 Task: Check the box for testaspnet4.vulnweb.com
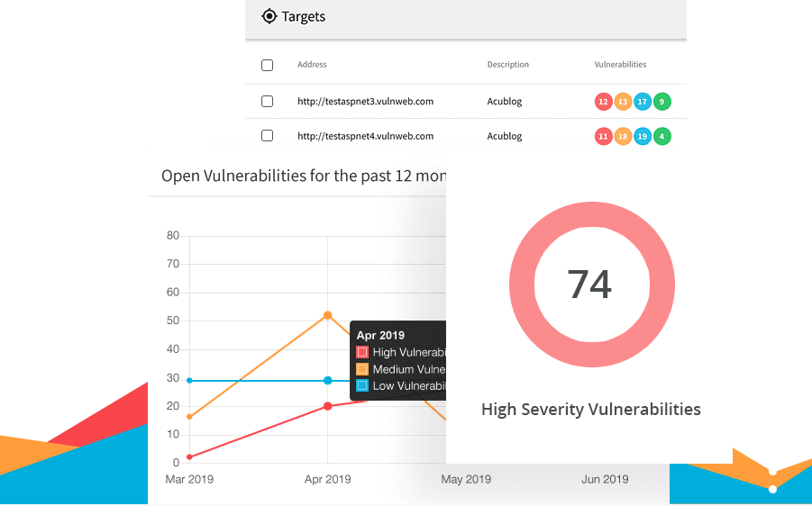pyautogui.click(x=267, y=136)
